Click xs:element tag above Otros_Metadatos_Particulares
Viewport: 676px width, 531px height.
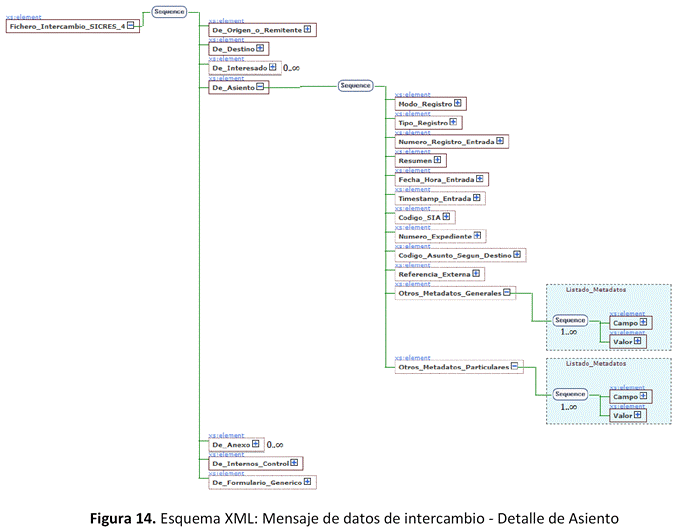click(413, 358)
